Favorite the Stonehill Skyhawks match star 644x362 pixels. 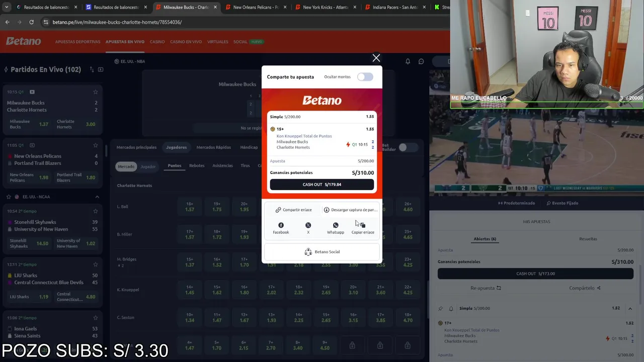tap(96, 211)
